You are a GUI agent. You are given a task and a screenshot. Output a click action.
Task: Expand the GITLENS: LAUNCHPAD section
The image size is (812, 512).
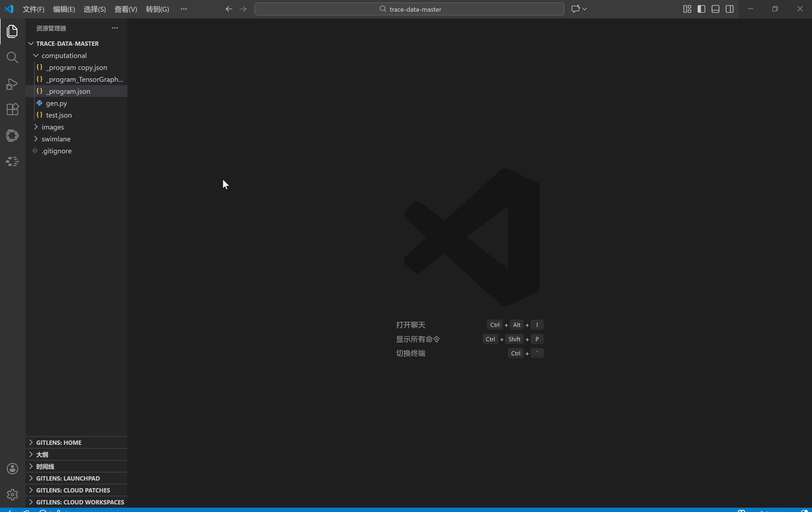point(68,478)
